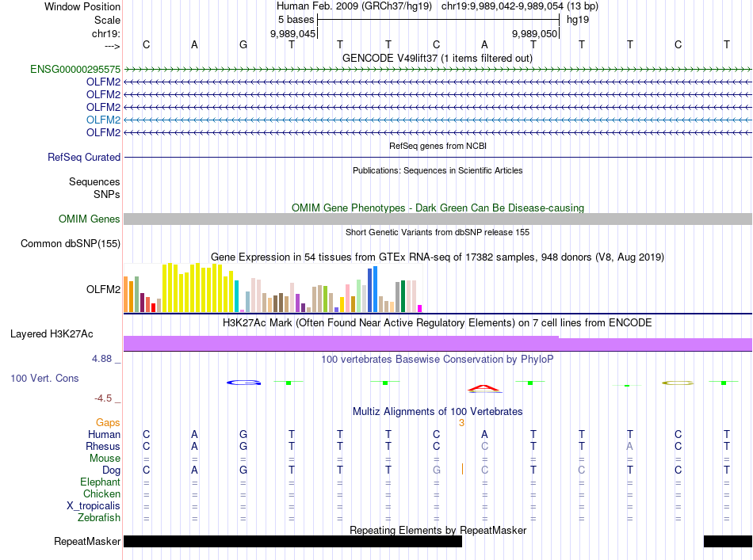Screen dimensions: 753x560
Task: Click the olive C conservation logo letter
Action: [x=678, y=383]
